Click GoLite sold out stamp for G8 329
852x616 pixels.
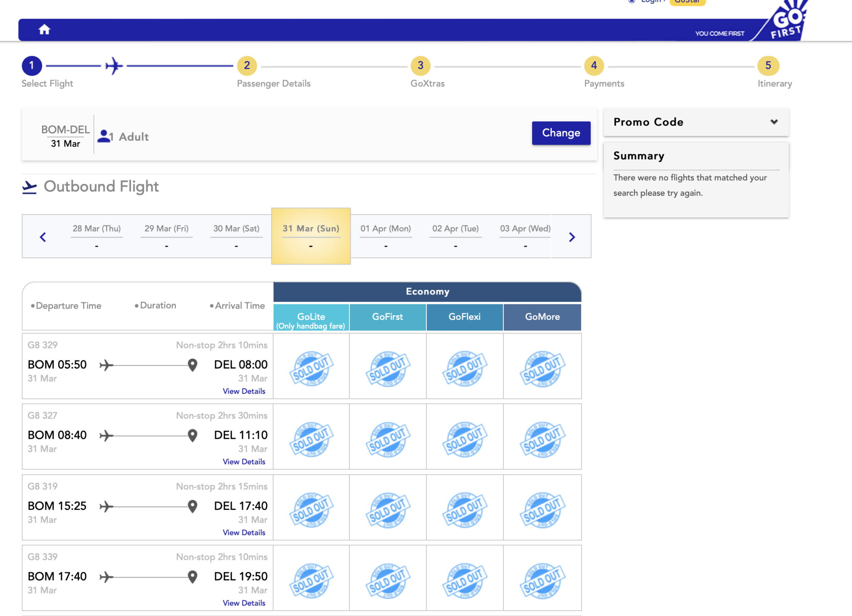pos(311,369)
